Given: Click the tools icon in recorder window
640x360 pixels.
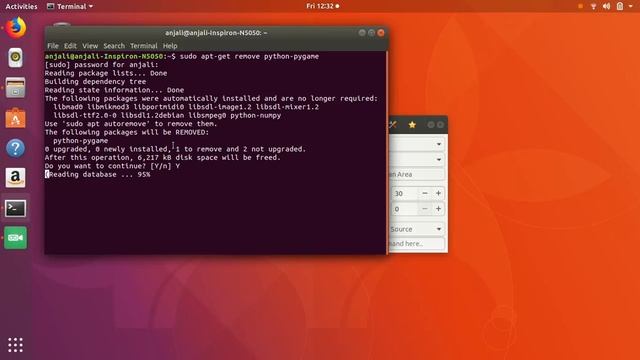Looking at the screenshot, I should click(x=393, y=125).
